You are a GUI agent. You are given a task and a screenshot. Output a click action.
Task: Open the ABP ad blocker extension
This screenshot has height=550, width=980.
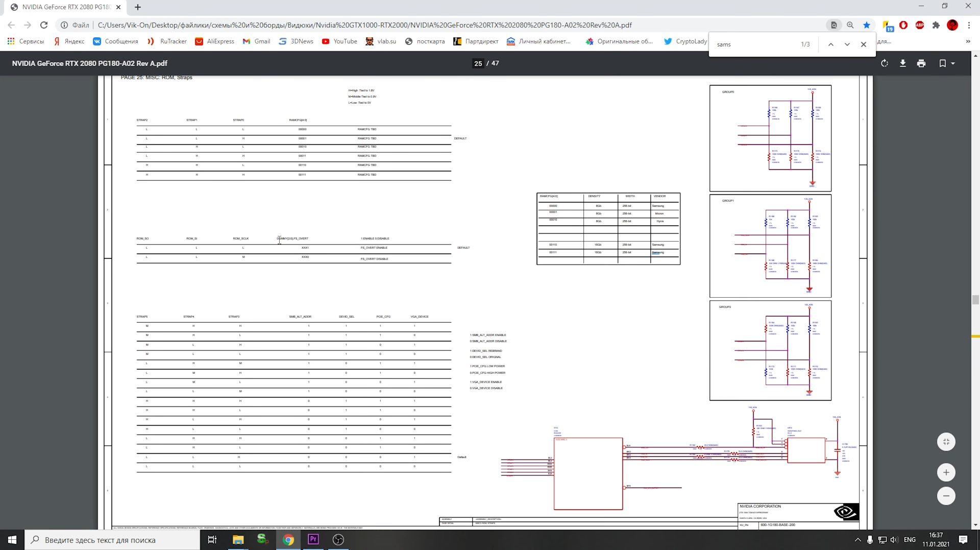[x=920, y=25]
